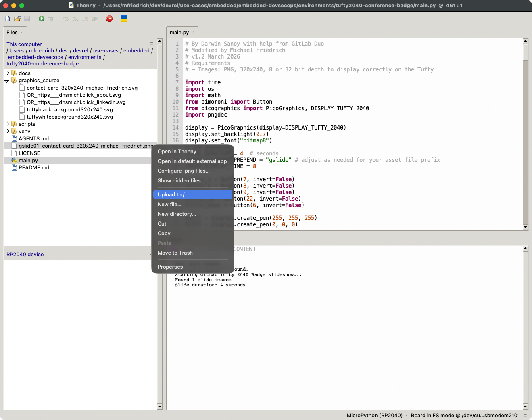This screenshot has height=420, width=532.
Task: Expand the scripts folder
Action: click(x=8, y=124)
